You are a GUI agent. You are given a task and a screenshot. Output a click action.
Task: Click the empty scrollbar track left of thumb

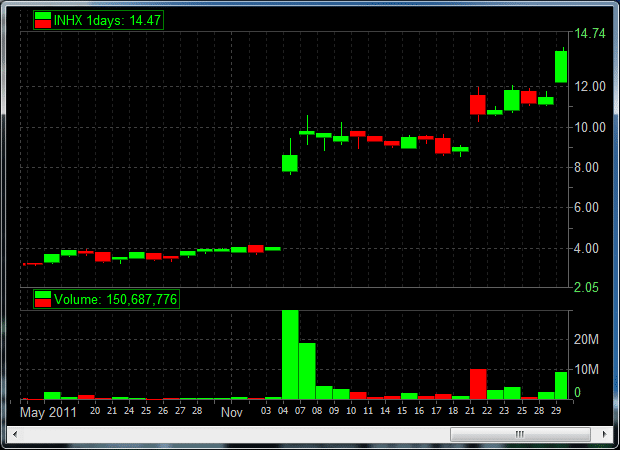point(236,434)
